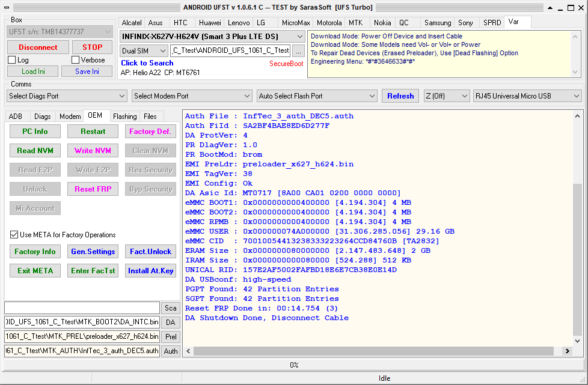The width and height of the screenshot is (588, 385).
Task: Switch to the Nokia tab
Action: coord(382,23)
